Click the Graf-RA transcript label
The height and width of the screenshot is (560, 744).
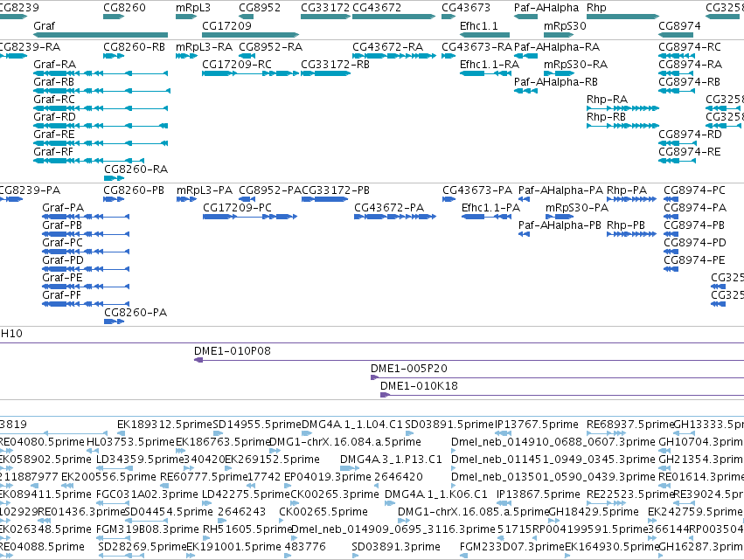click(54, 65)
